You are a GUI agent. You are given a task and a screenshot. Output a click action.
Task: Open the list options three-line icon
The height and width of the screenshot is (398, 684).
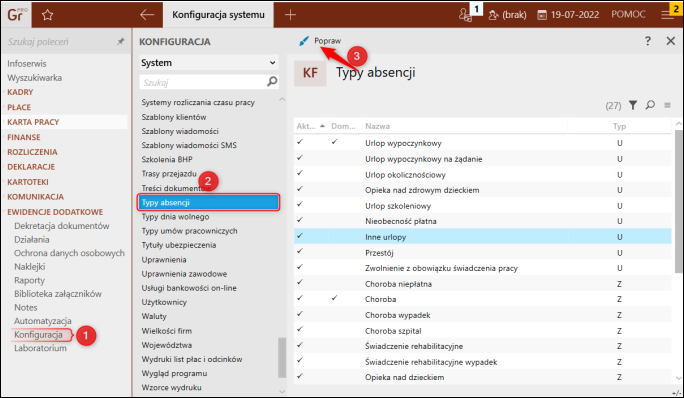tap(667, 105)
